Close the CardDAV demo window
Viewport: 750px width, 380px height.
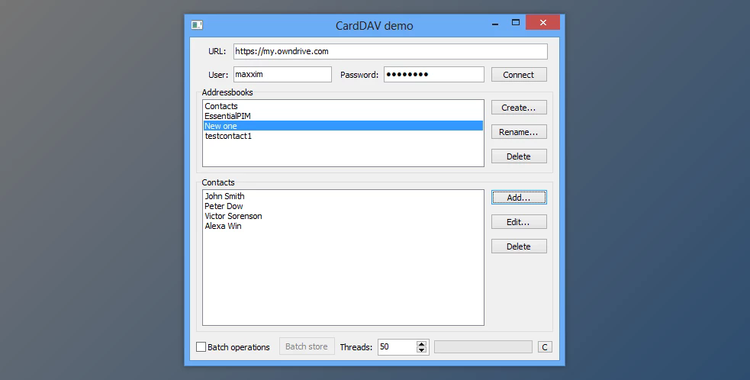[543, 22]
